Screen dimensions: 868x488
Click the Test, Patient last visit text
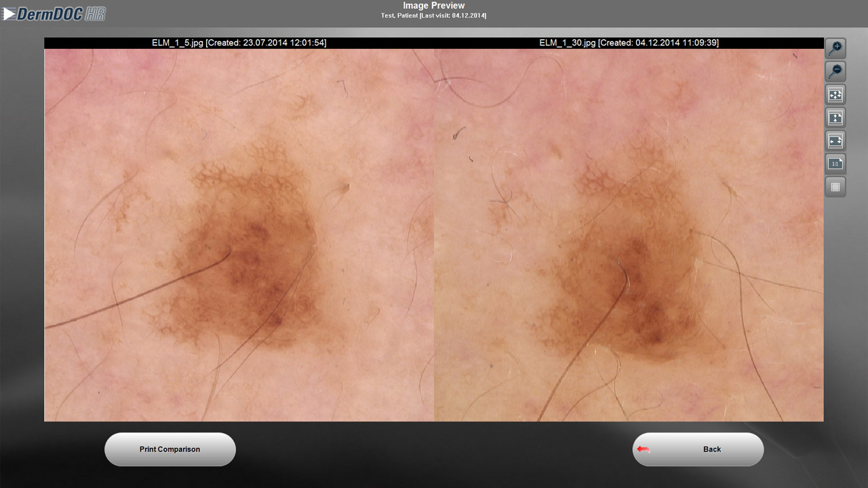click(434, 16)
